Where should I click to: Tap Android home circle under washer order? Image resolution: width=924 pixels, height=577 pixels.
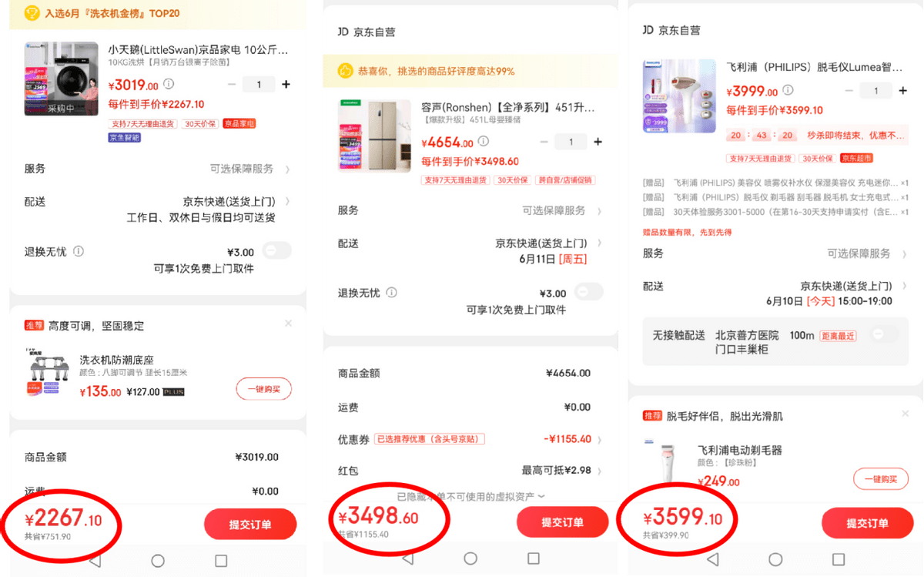pyautogui.click(x=158, y=561)
